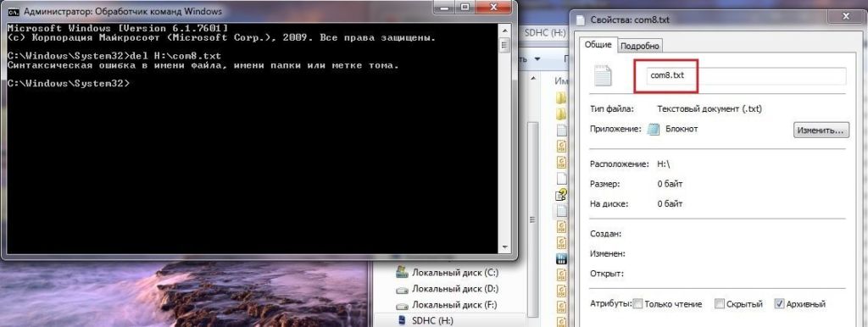The image size is (868, 327).
Task: Open the Explorer toolbar dropdown arrow
Action: (x=537, y=58)
